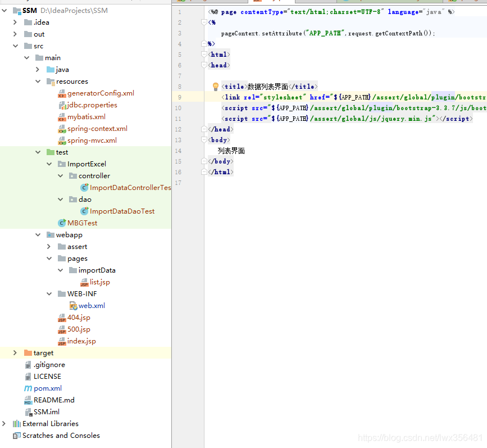Select pom.xml in the project tree
The image size is (487, 448).
point(48,388)
